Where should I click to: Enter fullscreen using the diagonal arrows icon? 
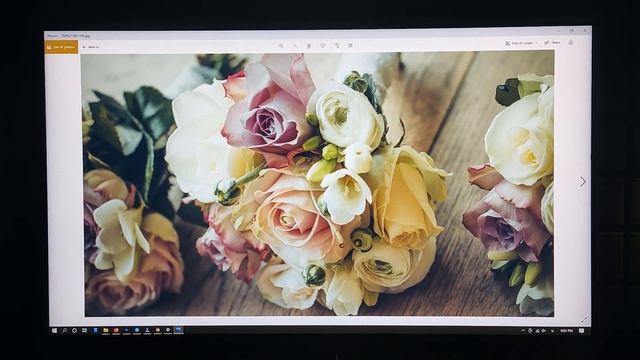pos(584,320)
